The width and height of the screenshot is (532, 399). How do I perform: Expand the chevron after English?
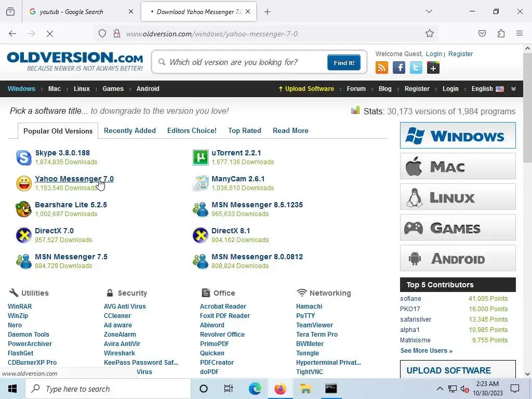point(513,89)
